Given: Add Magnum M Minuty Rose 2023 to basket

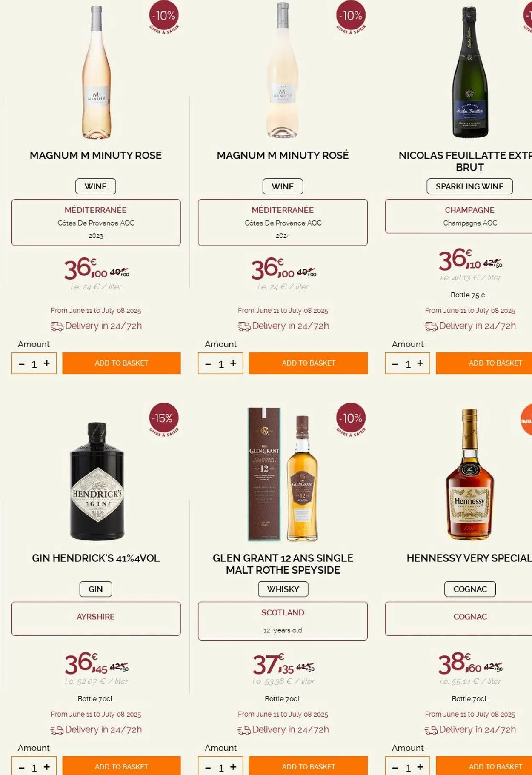Looking at the screenshot, I should tap(121, 363).
